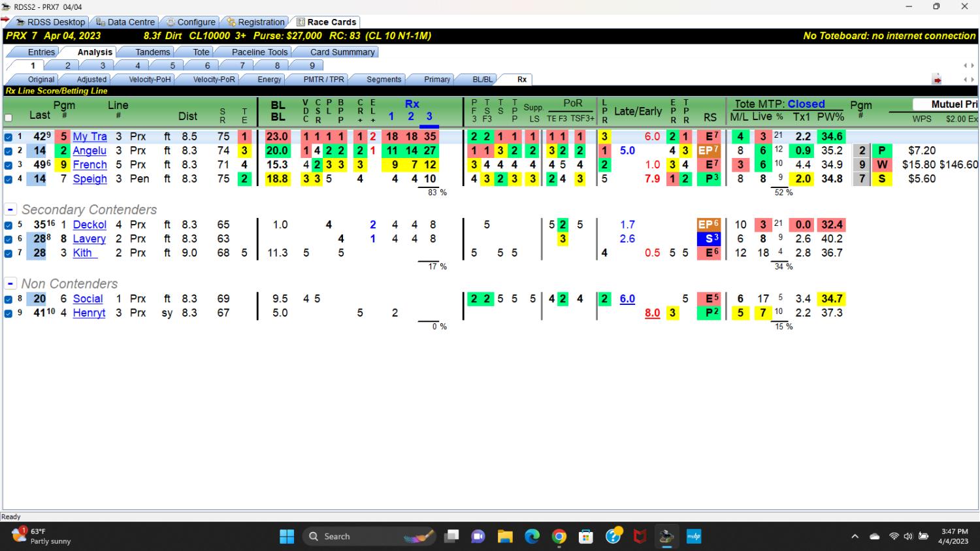Type in the taskbar Search box
Screen dimensions: 980x551
pyautogui.click(x=369, y=537)
